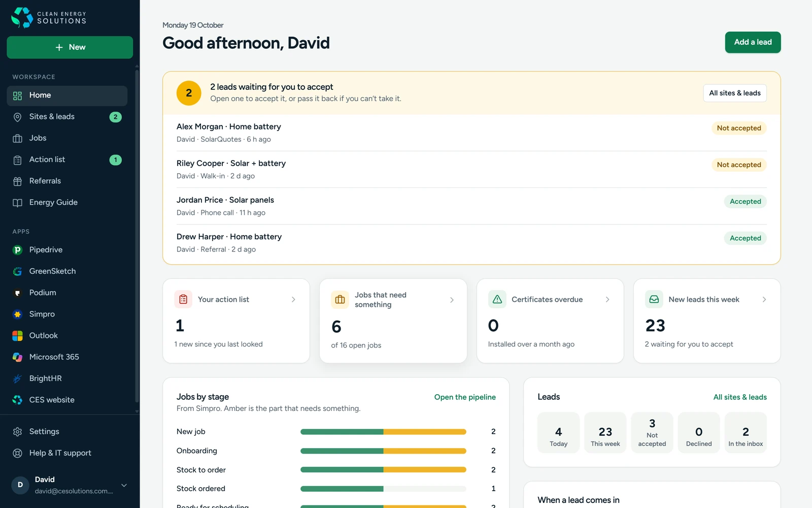Open the GreenSketch app icon
812x508 pixels.
(x=17, y=271)
